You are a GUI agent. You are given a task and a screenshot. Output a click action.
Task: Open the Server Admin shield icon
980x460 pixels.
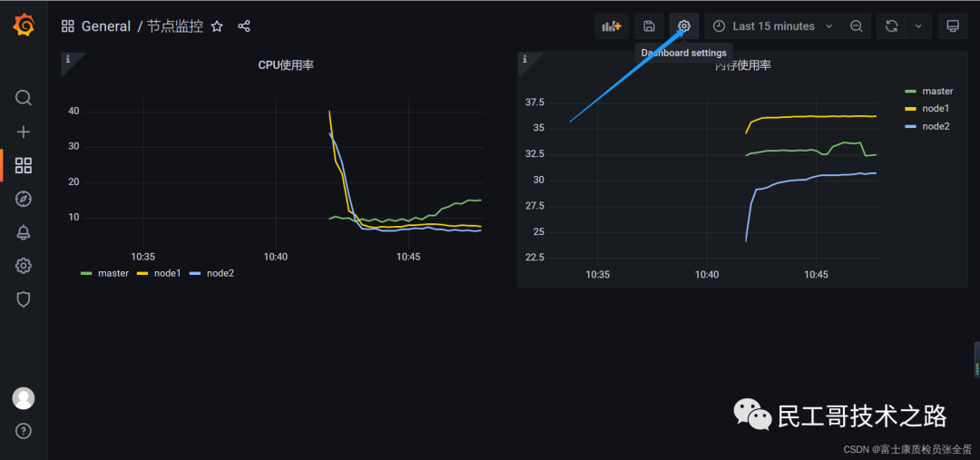point(23,300)
